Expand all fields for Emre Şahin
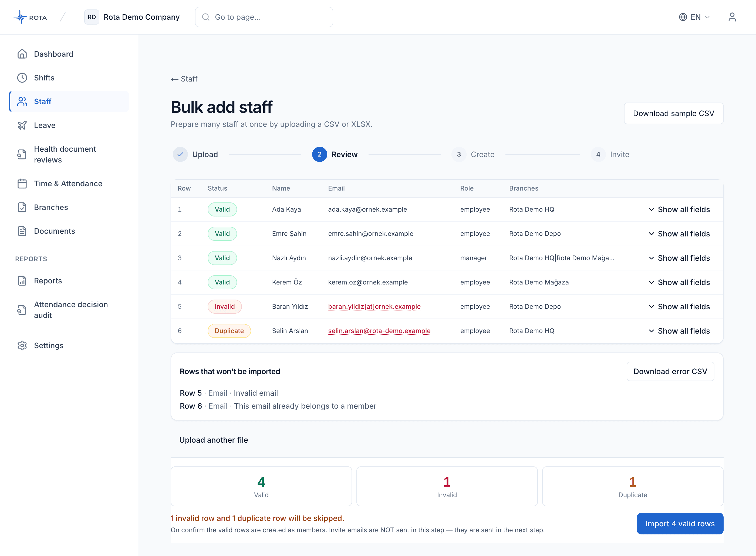Viewport: 756px width, 556px height. pos(679,233)
